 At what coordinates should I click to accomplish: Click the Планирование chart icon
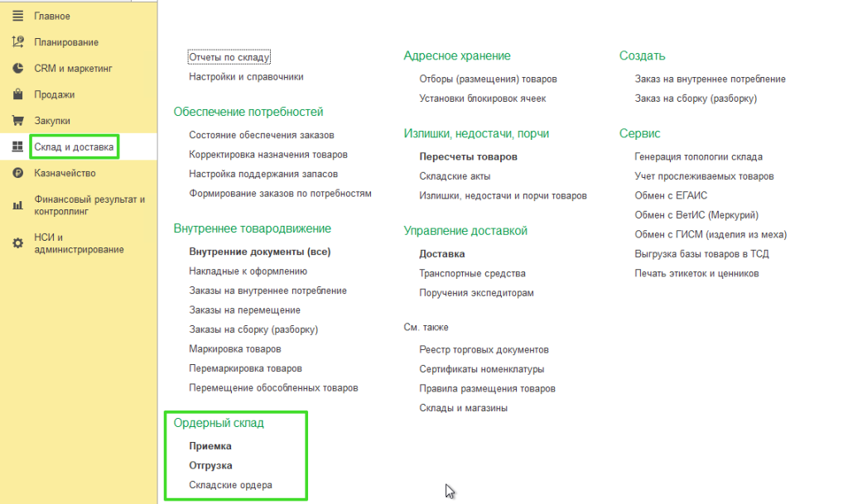coord(18,41)
